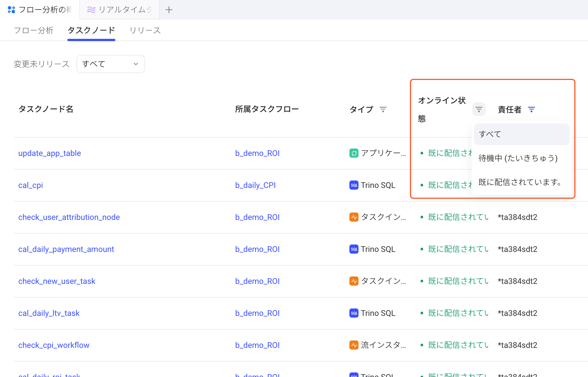Open b_demo_ROI flow in check_cpi_workflow row
This screenshot has width=588, height=377.
click(x=257, y=345)
